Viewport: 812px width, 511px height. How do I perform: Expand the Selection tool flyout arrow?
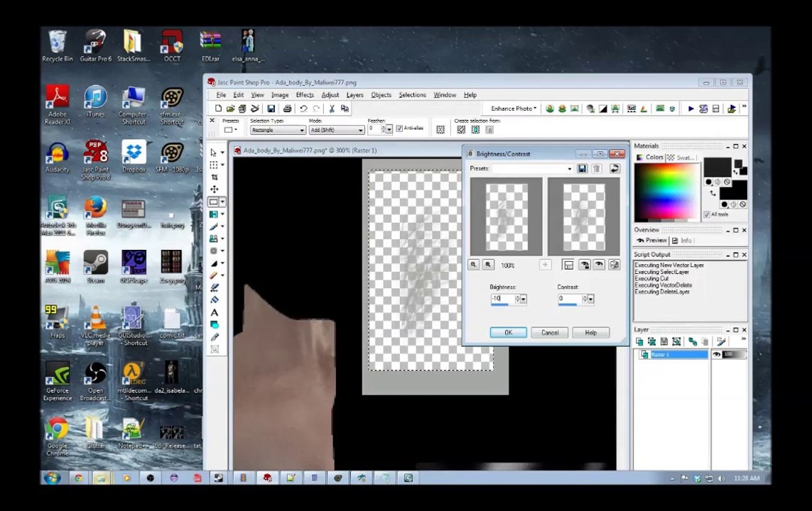point(222,202)
